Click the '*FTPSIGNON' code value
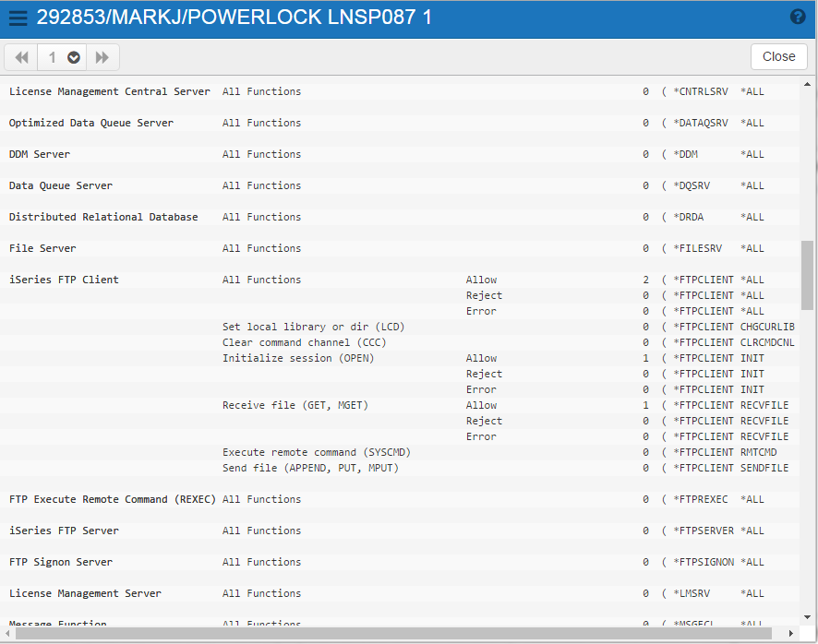The width and height of the screenshot is (818, 644). click(704, 562)
